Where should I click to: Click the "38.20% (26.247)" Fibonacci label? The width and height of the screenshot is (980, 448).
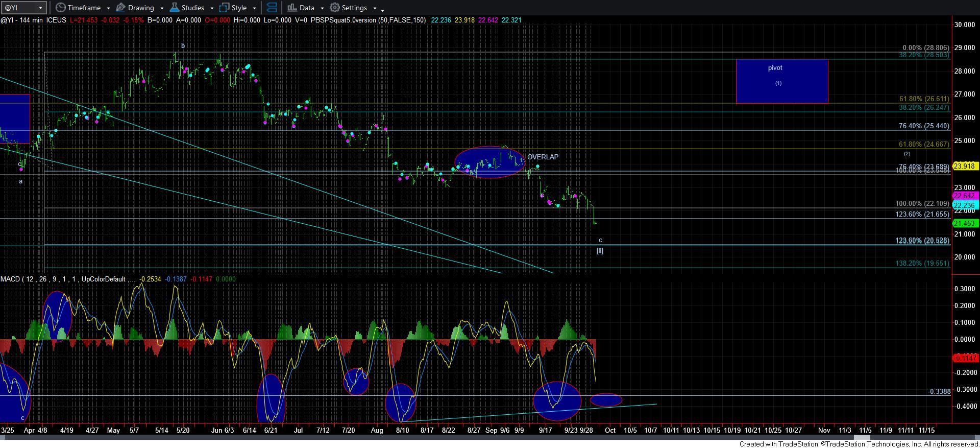point(924,107)
